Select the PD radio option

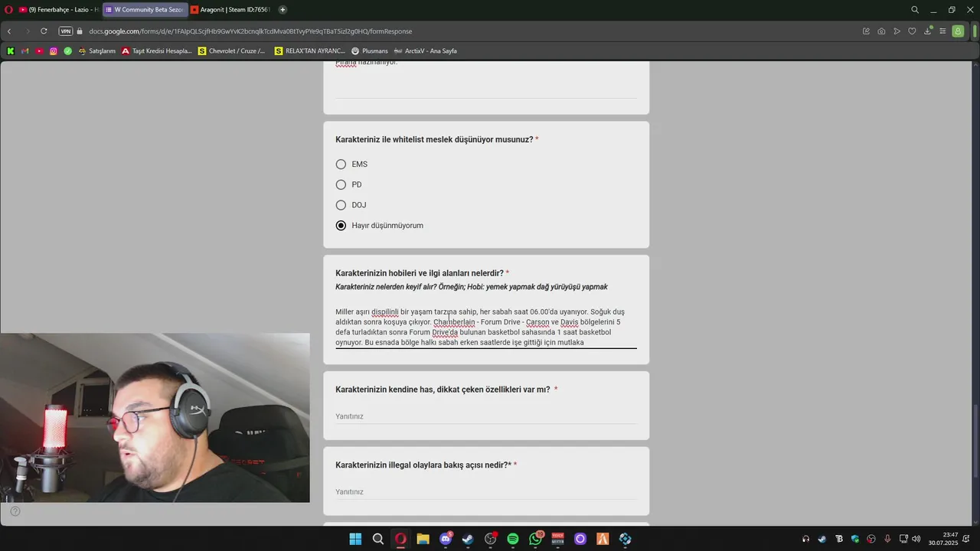click(x=341, y=184)
